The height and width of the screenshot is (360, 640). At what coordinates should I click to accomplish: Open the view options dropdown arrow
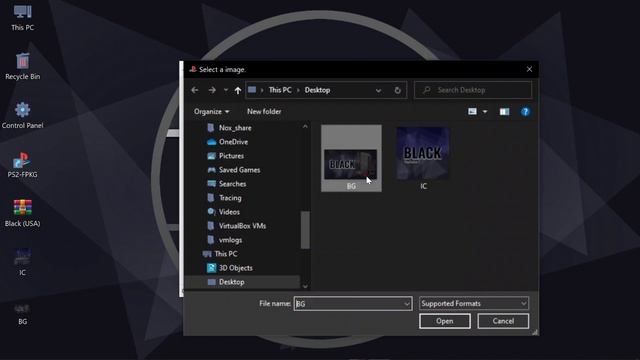[485, 111]
